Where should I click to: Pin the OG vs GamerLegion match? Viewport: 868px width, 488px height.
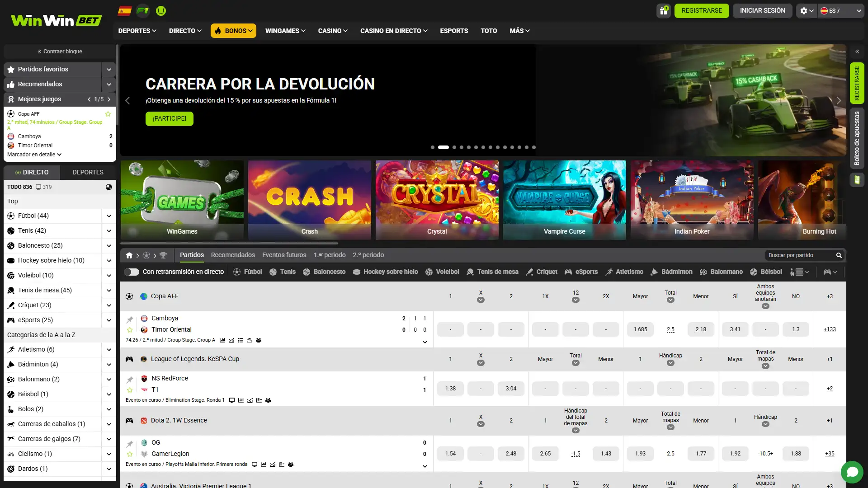click(130, 444)
